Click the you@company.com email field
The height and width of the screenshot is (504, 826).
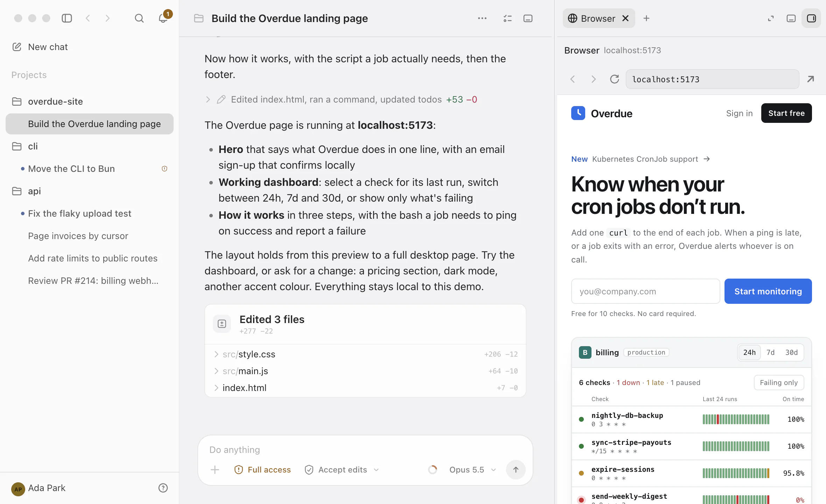point(645,291)
